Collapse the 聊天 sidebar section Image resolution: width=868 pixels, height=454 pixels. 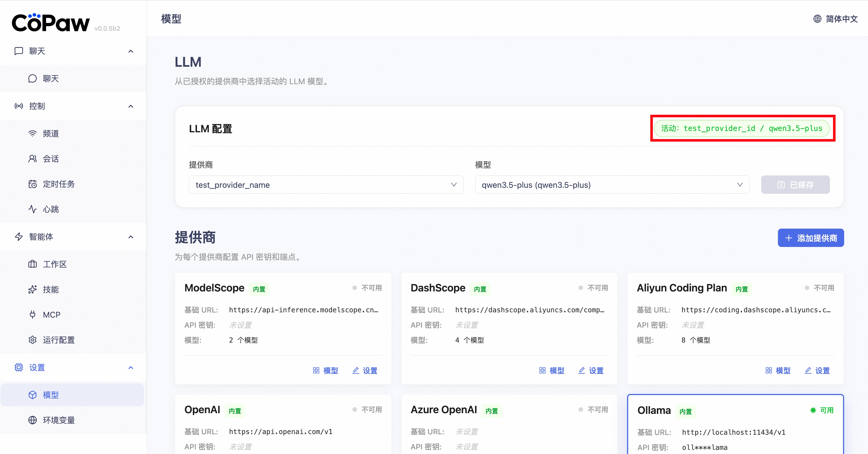[131, 51]
